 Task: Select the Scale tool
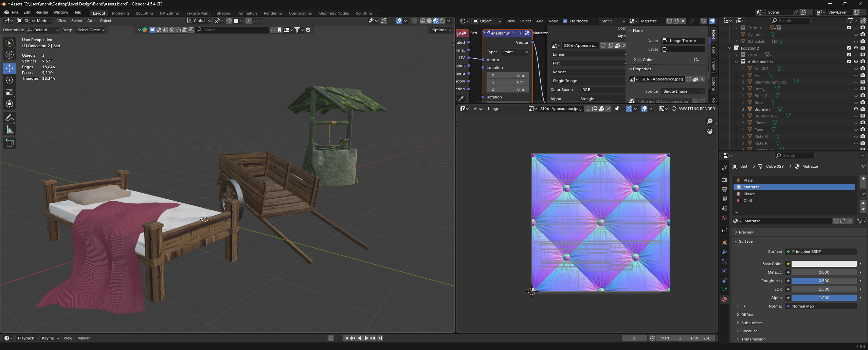click(10, 92)
